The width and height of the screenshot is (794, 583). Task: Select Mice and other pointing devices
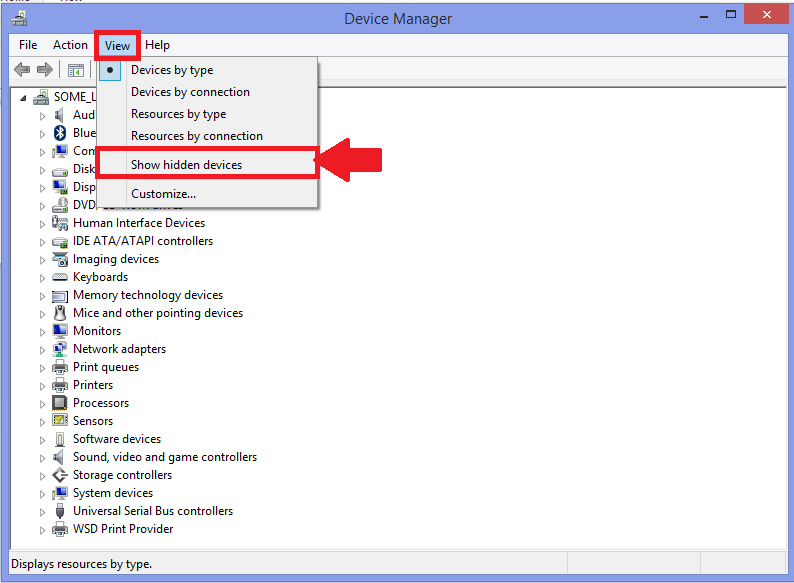(158, 313)
